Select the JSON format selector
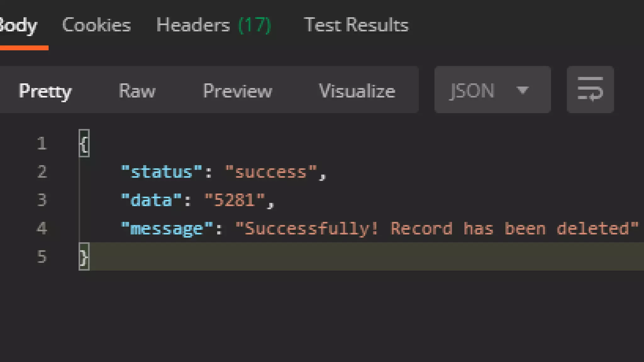Screen dimensions: 644x362 (492, 90)
